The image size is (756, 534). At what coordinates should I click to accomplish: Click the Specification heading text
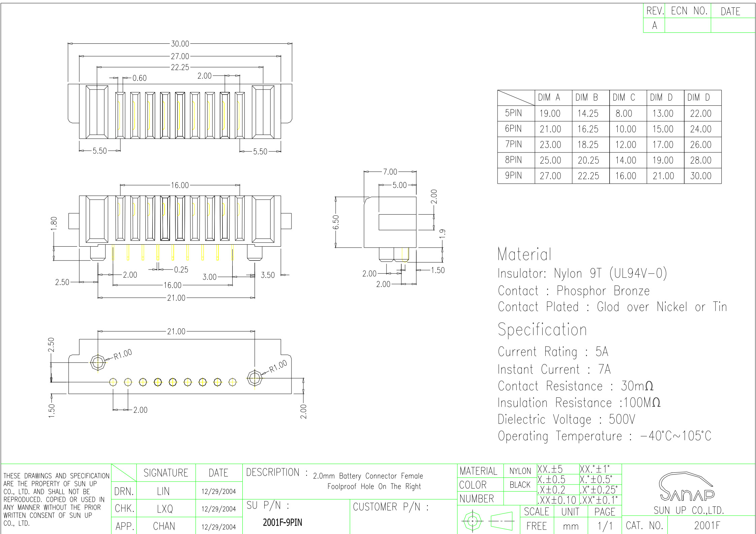point(542,330)
